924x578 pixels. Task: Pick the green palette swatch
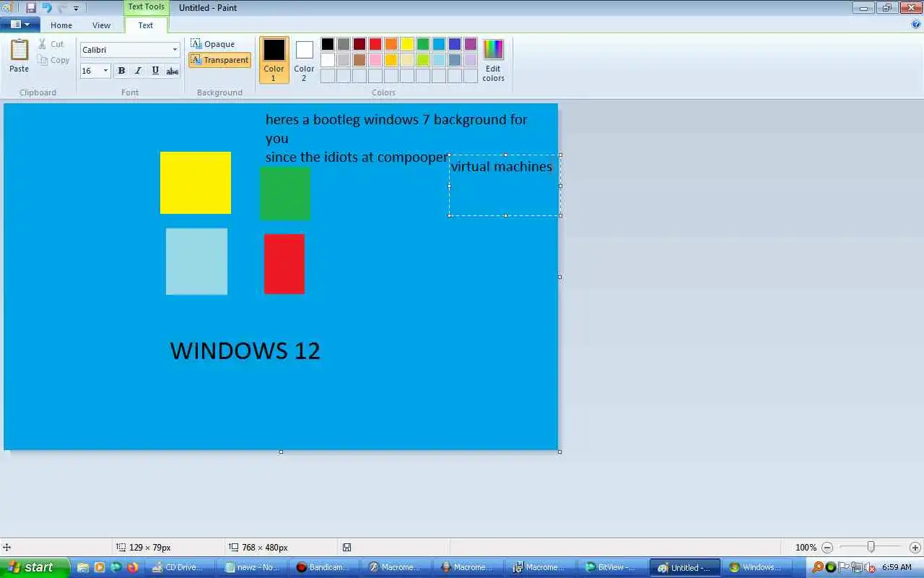coord(423,44)
